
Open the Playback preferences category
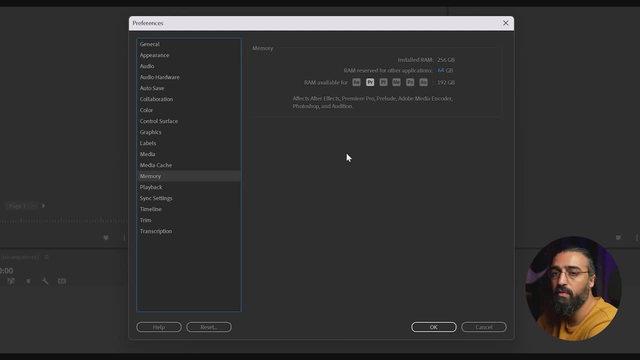(x=189, y=187)
